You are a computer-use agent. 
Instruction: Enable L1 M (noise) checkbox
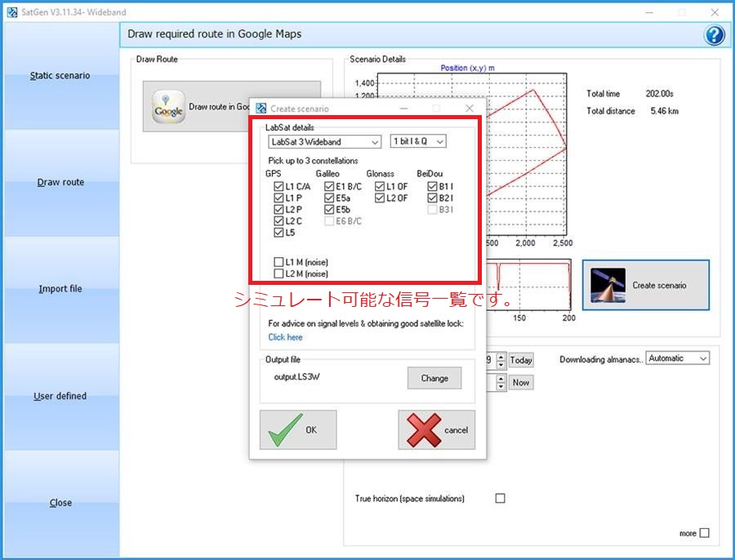click(x=278, y=262)
